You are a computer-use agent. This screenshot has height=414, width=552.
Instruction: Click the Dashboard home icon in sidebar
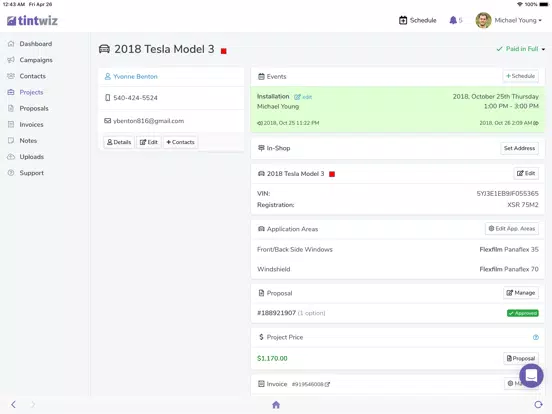coord(11,44)
